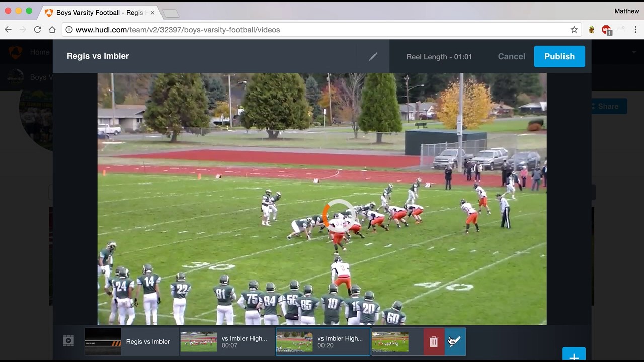The image size is (644, 362).
Task: Go forward in the browser
Action: (x=23, y=30)
